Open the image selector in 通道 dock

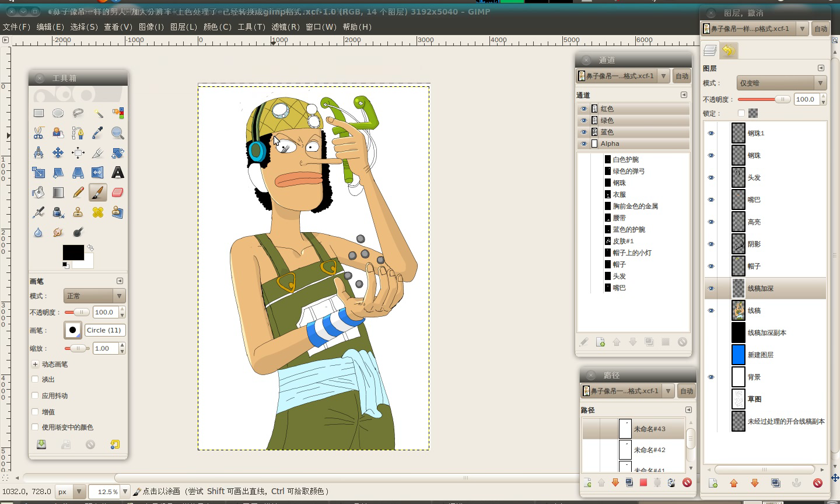pyautogui.click(x=623, y=76)
